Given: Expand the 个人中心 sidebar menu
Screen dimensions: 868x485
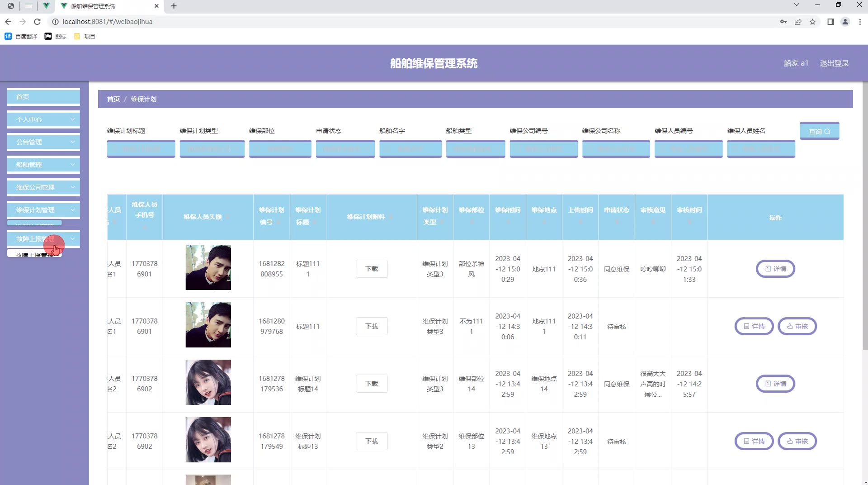Looking at the screenshot, I should click(x=43, y=119).
